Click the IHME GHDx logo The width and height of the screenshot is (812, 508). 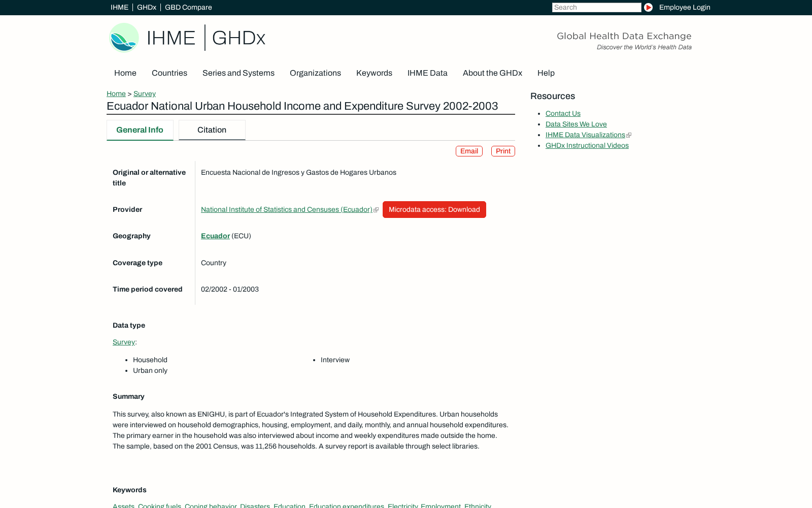coord(187,38)
